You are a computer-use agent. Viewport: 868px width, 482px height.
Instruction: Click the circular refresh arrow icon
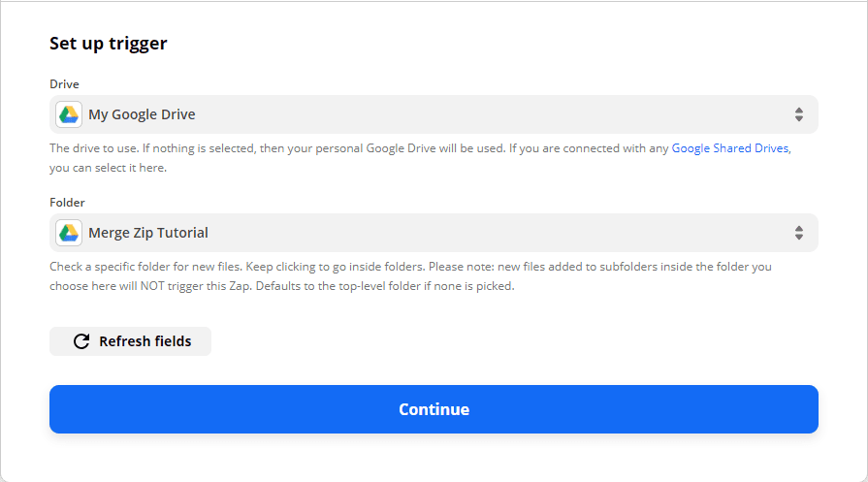point(81,341)
